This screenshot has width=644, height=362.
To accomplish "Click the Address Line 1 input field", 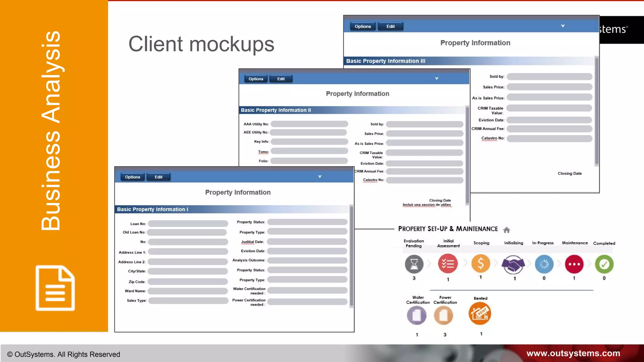I will (x=188, y=252).
